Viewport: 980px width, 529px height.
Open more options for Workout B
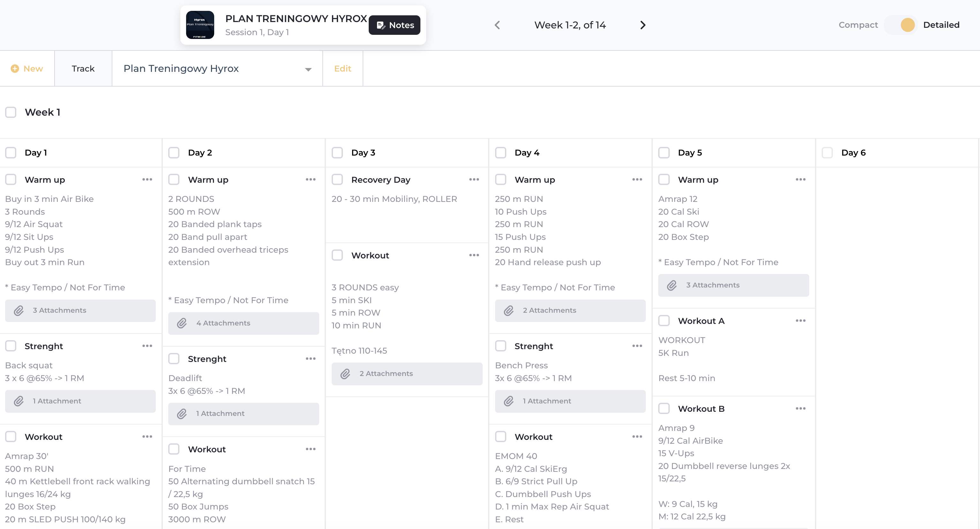click(800, 408)
